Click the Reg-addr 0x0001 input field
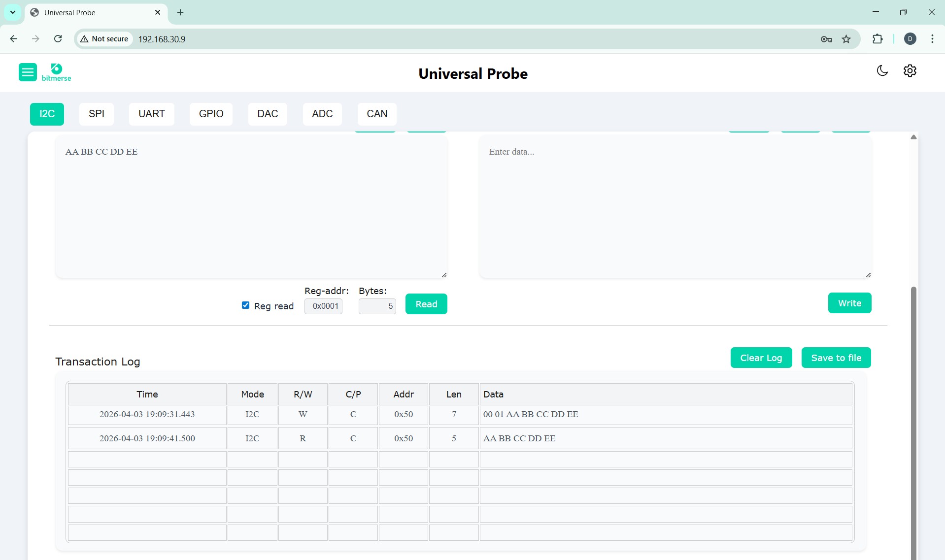 click(x=323, y=306)
